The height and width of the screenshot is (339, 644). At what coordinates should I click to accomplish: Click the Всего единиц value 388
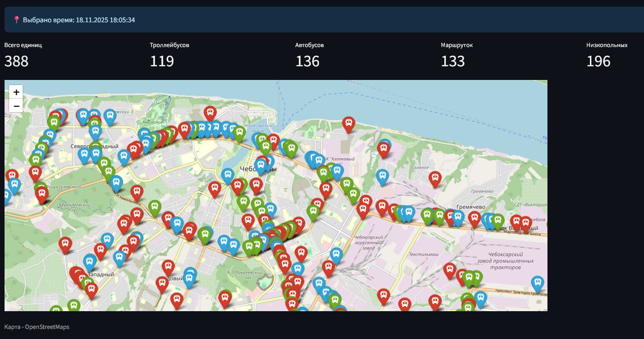[16, 61]
